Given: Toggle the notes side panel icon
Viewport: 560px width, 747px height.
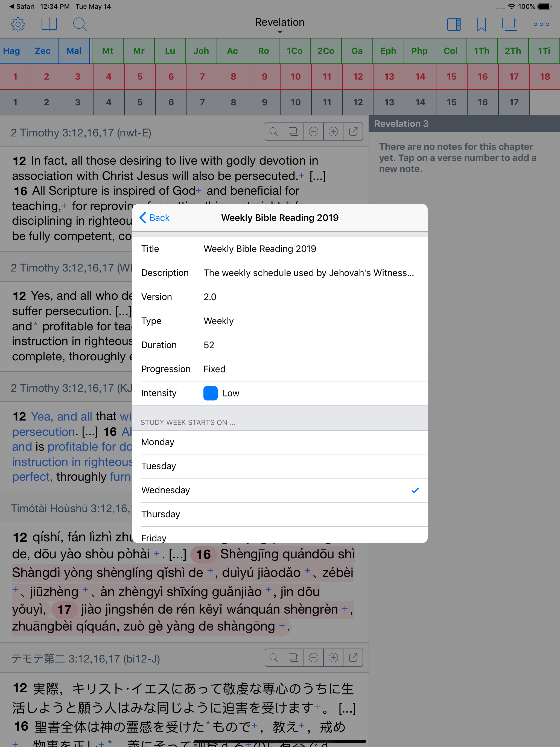Looking at the screenshot, I should tap(454, 24).
